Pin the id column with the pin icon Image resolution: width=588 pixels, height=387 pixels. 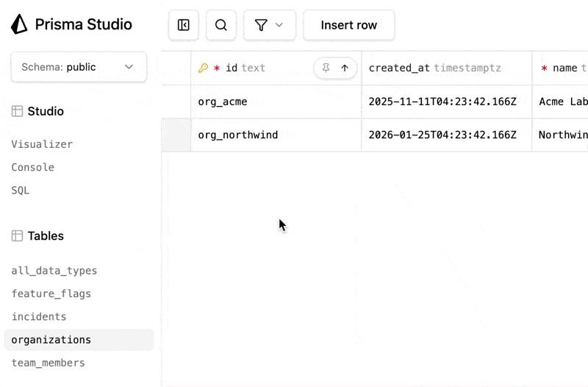pos(326,68)
